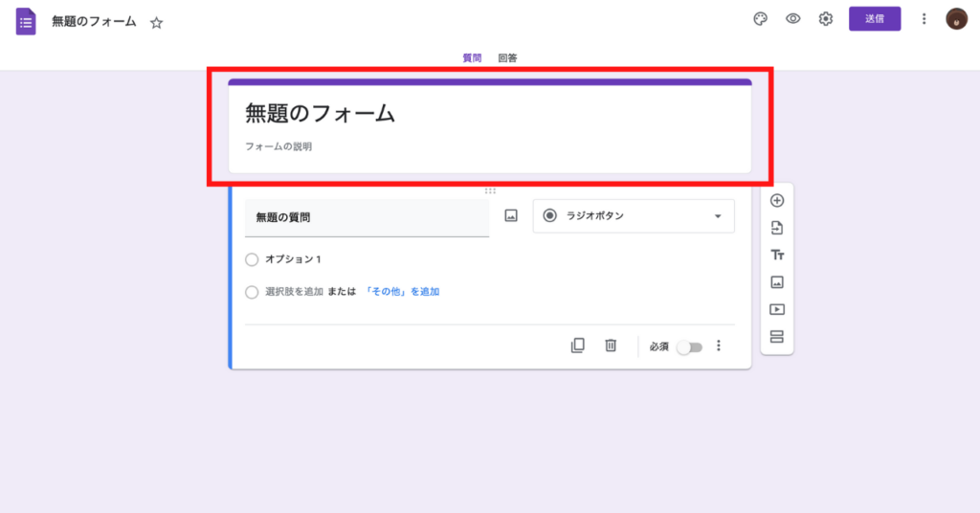This screenshot has width=980, height=513.
Task: Delete the question with the trash icon
Action: (611, 346)
